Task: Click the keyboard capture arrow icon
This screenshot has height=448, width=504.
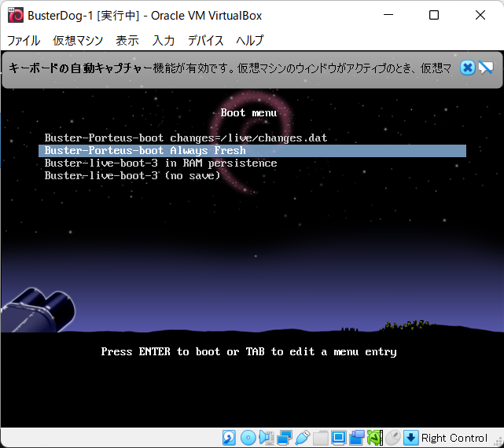Action: pyautogui.click(x=411, y=438)
